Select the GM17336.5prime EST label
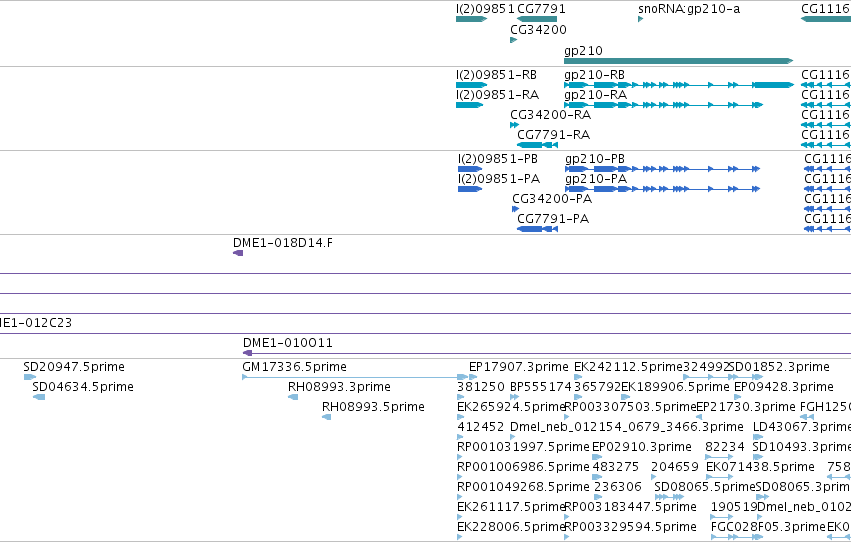 click(294, 367)
